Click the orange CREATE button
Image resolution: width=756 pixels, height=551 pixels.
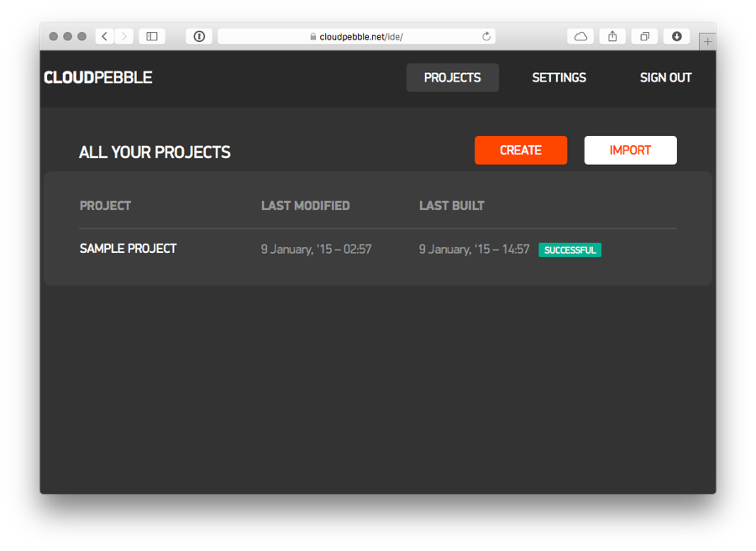coord(521,150)
